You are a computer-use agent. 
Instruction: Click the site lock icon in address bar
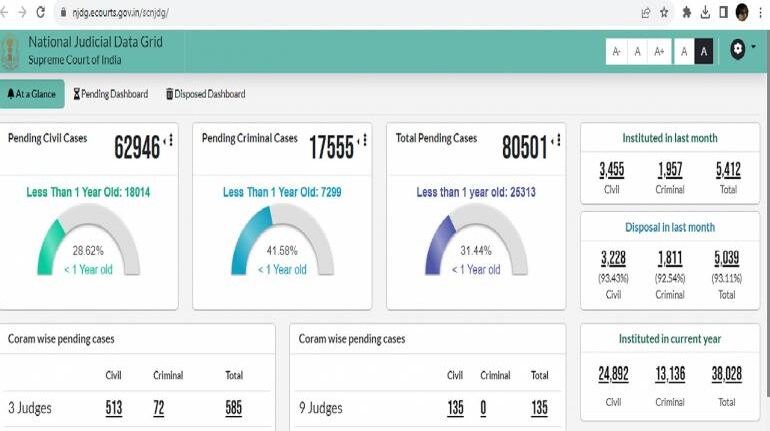(63, 13)
